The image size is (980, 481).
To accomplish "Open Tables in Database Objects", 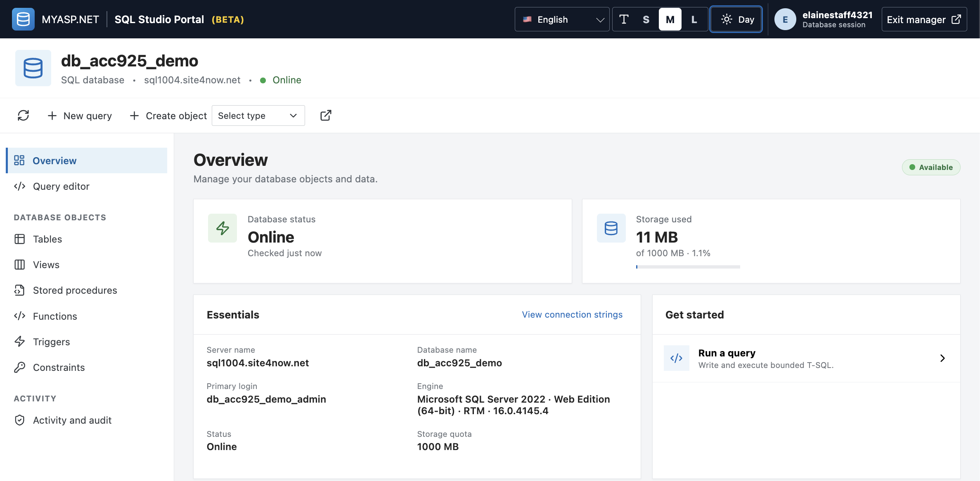I will tap(87, 239).
